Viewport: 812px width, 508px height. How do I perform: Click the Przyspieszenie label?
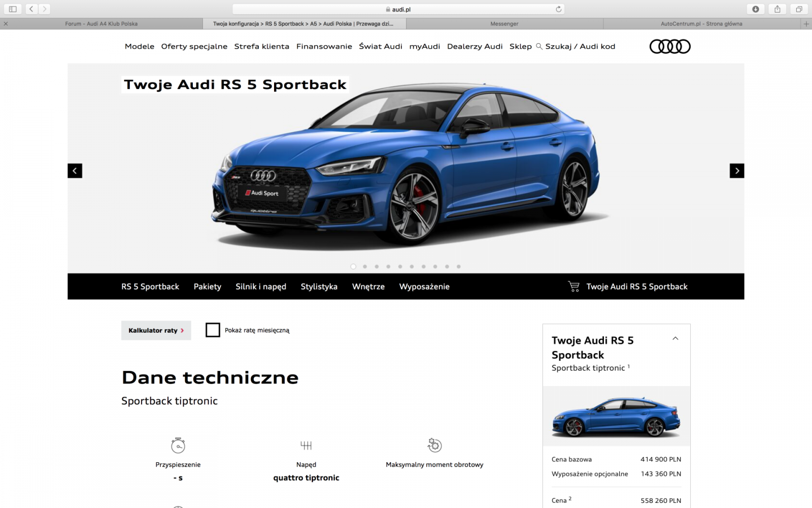(178, 465)
